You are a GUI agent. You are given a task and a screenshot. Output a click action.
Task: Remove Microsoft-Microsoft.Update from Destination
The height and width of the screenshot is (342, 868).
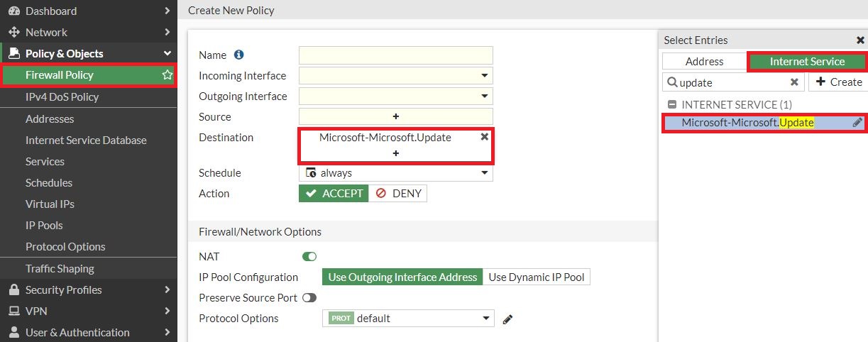(x=485, y=137)
